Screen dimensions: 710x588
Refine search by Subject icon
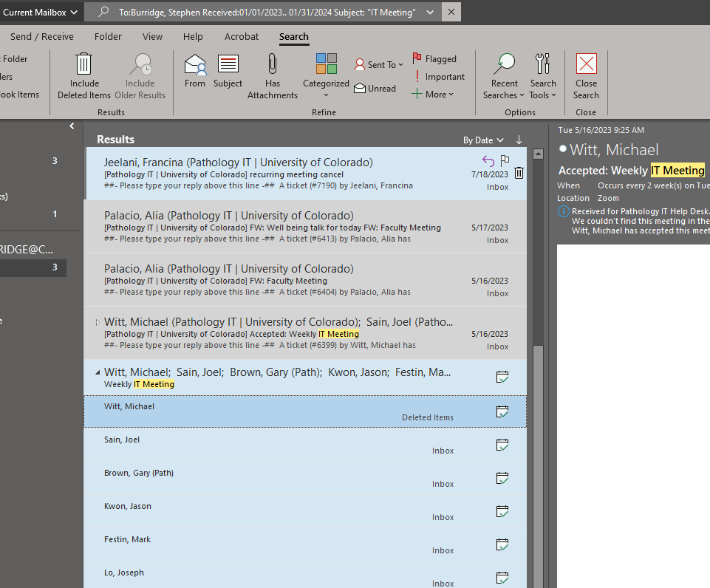point(228,64)
